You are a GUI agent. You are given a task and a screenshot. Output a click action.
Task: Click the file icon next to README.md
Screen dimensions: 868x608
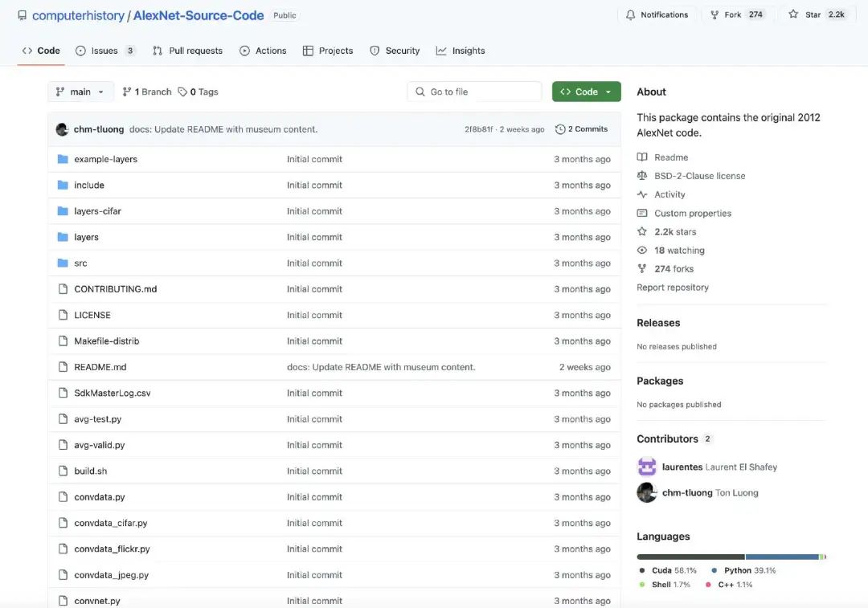[63, 367]
